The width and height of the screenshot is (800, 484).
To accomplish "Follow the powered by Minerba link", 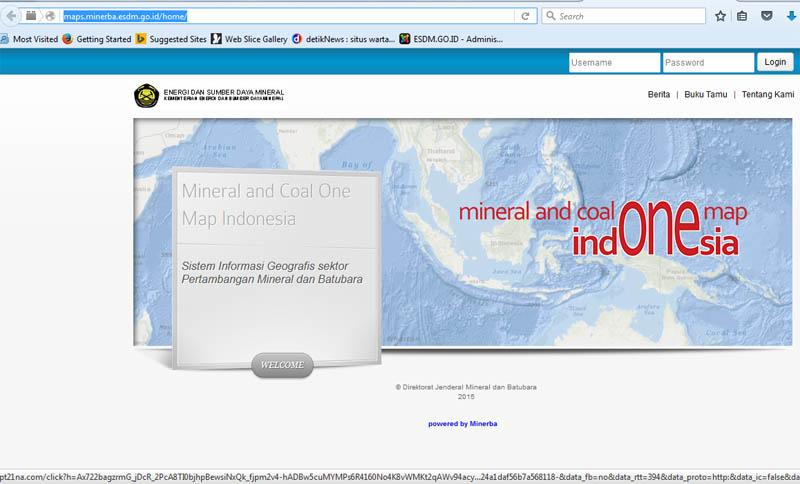I will tap(462, 424).
